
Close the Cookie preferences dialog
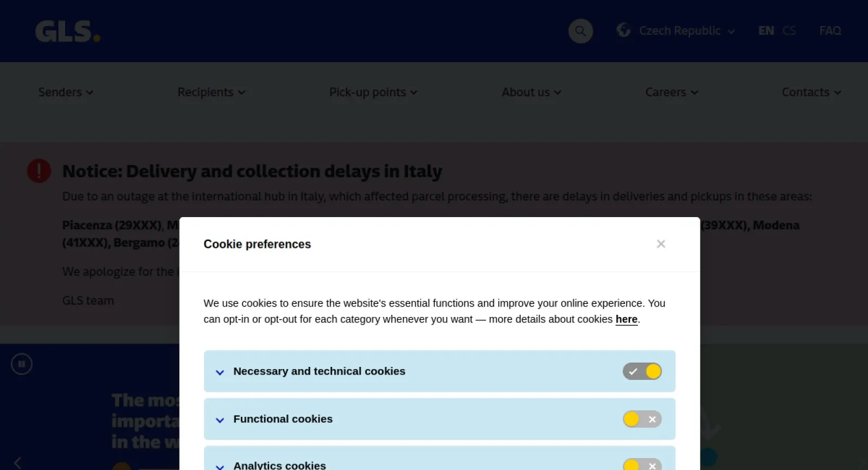click(661, 244)
